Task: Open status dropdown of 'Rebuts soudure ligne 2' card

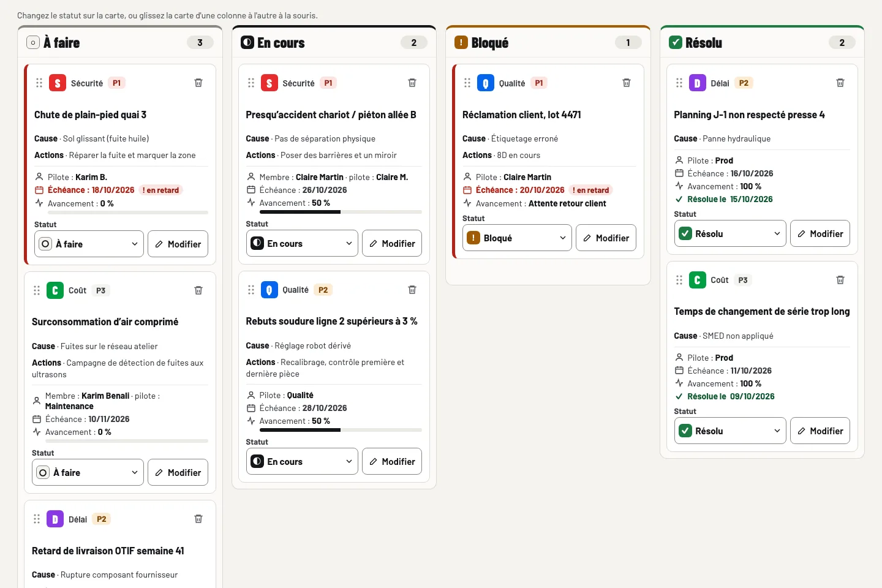Action: coord(302,461)
